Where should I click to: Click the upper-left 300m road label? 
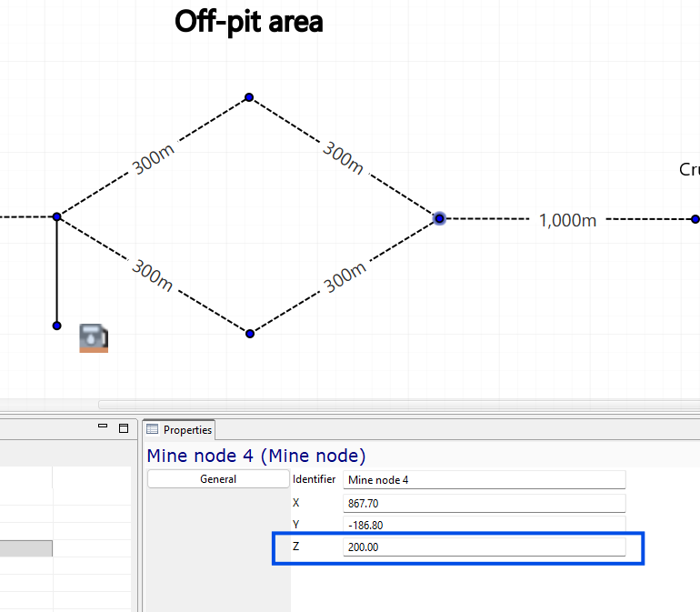[153, 159]
